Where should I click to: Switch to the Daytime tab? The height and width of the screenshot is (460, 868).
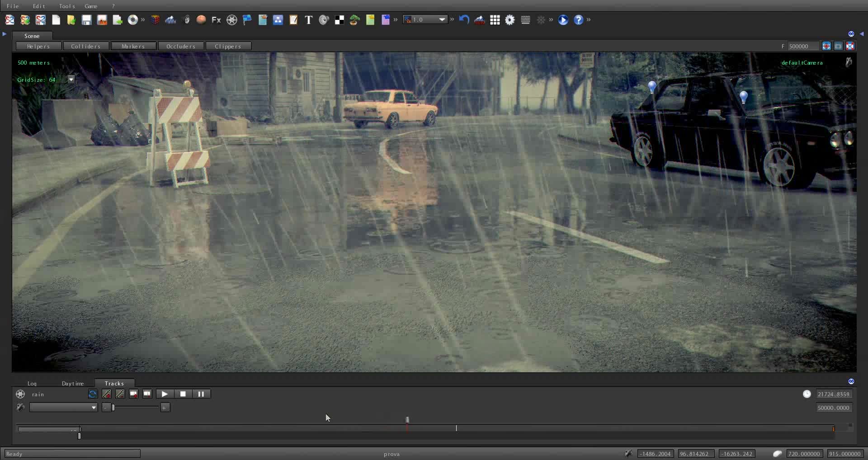[x=72, y=383]
